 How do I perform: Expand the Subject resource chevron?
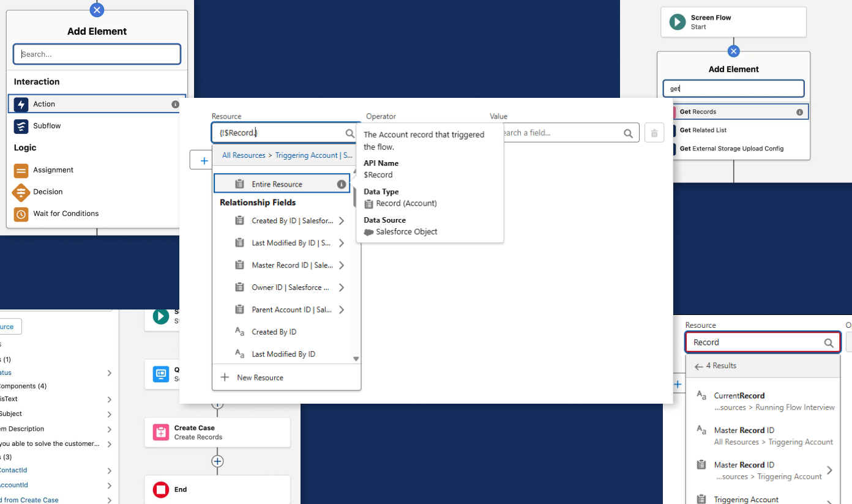tap(110, 415)
